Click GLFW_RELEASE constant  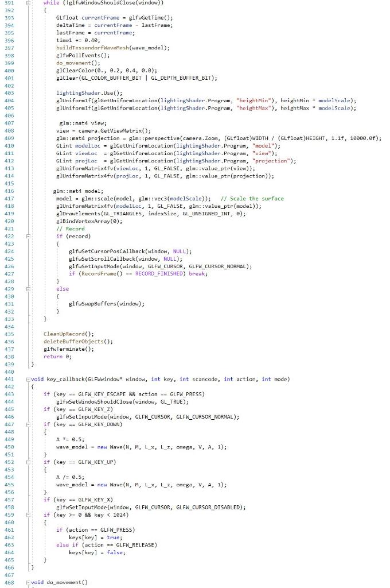tap(135, 545)
